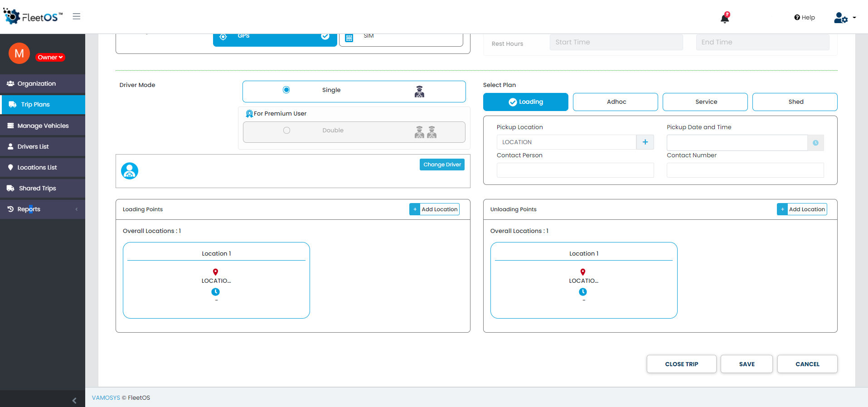Select the Shed plan tab
This screenshot has width=868, height=407.
795,102
